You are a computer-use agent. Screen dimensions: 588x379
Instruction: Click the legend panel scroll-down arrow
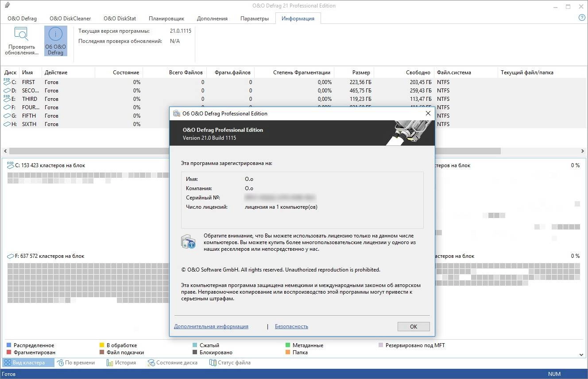(581, 354)
